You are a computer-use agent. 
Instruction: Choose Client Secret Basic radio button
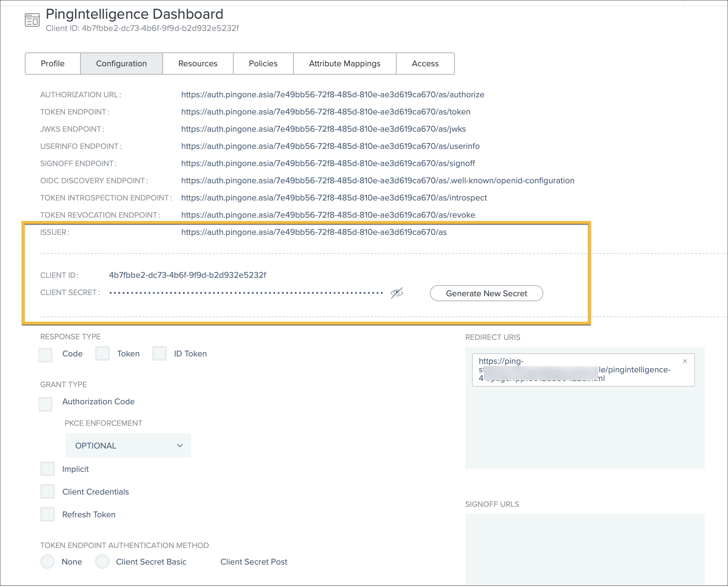click(102, 561)
